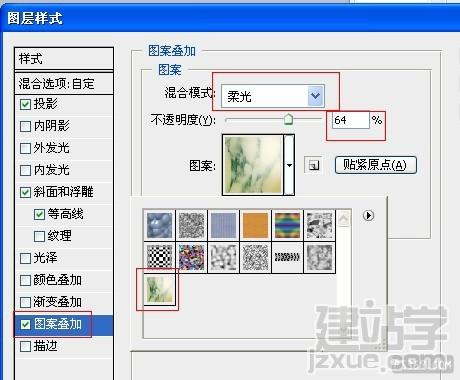Viewport: 460px width, 380px height.
Task: Pick the rainbow tie-dye pattern swatch
Action: [287, 225]
